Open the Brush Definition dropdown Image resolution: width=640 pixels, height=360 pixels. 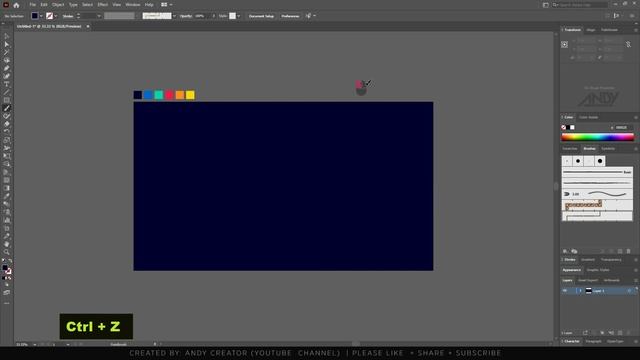pyautogui.click(x=174, y=16)
